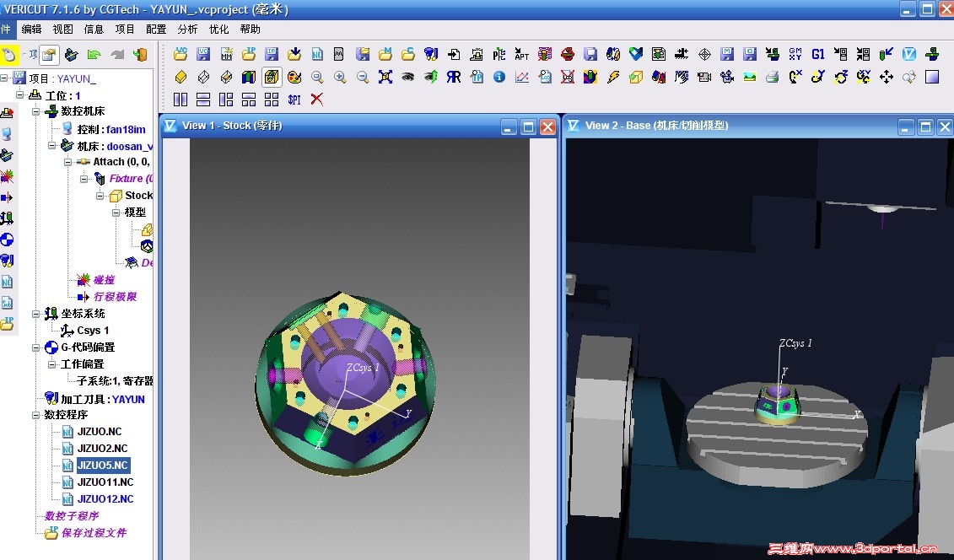Collapse the 数控机床 tree node
The width and height of the screenshot is (954, 560).
tap(36, 111)
